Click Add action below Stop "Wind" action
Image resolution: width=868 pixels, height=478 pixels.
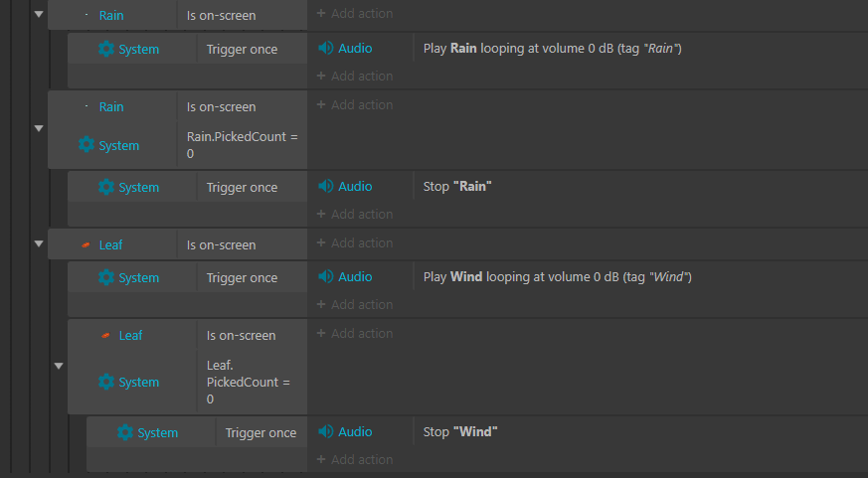coord(355,459)
